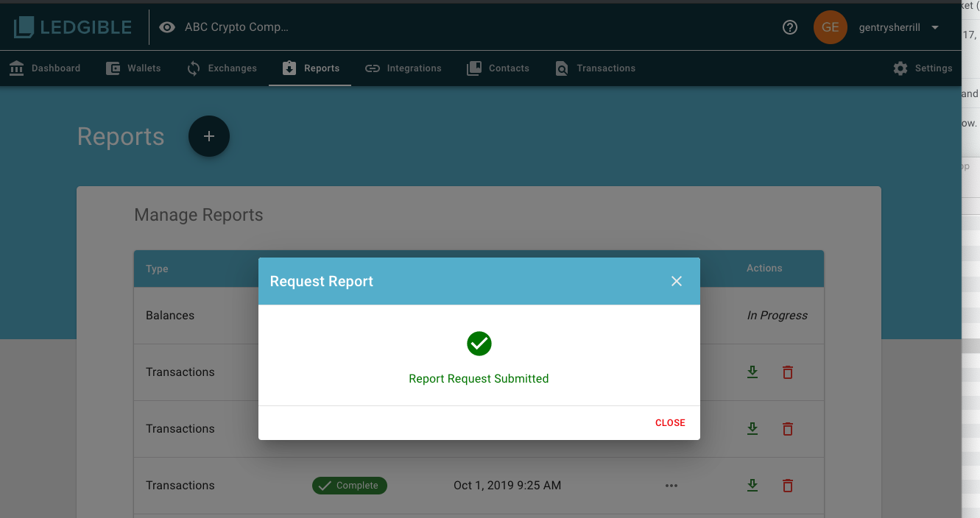Expand the three-dots menu on Oct 1 report

pyautogui.click(x=671, y=486)
